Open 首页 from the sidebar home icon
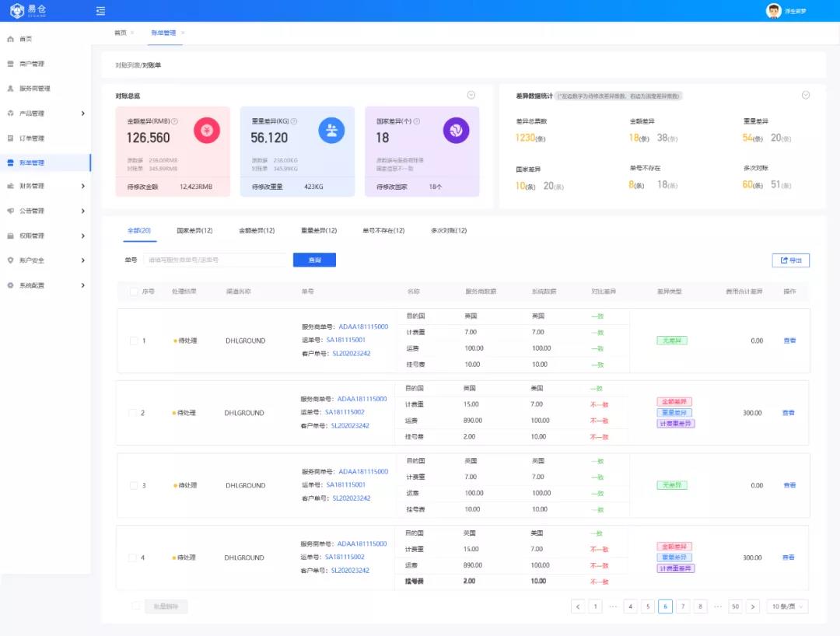Image resolution: width=840 pixels, height=636 pixels. pos(11,39)
